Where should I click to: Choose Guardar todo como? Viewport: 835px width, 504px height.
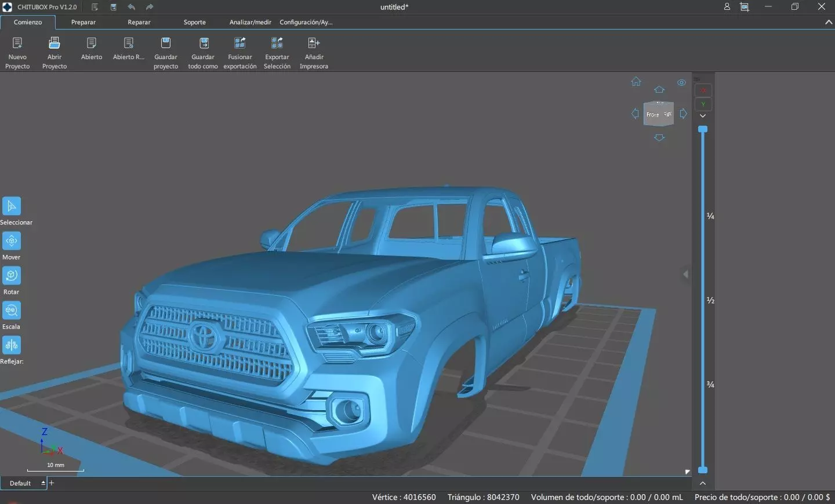click(203, 52)
